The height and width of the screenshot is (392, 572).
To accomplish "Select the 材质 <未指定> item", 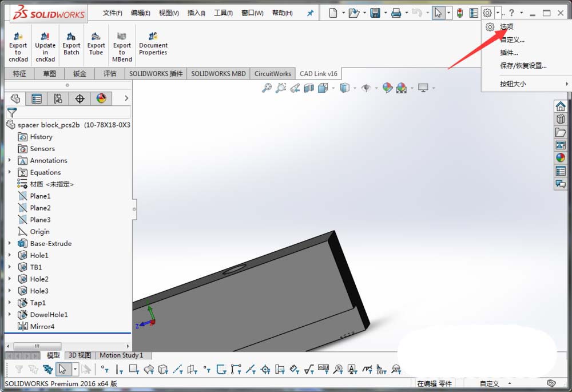I will point(45,184).
